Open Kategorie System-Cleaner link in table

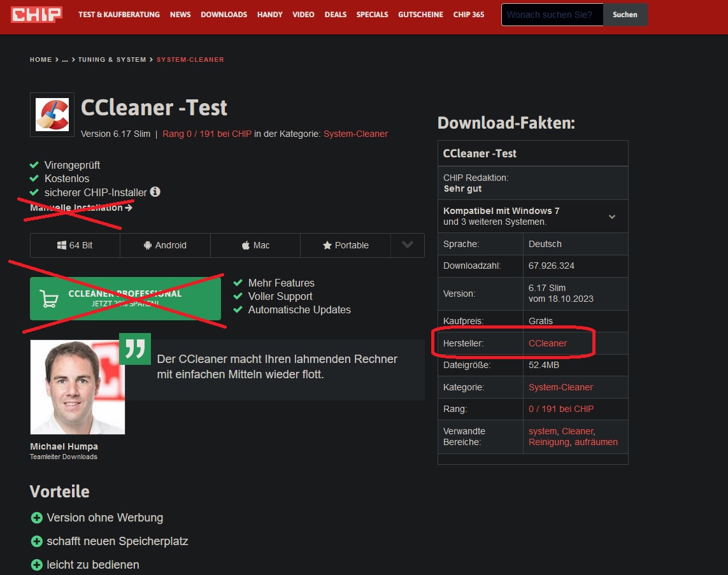[x=561, y=387]
